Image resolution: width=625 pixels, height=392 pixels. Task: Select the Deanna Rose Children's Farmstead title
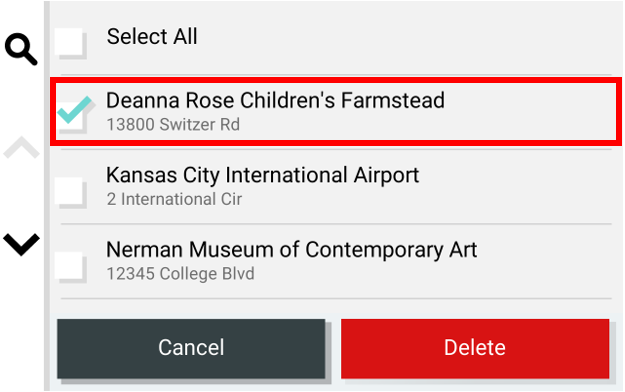pyautogui.click(x=275, y=100)
